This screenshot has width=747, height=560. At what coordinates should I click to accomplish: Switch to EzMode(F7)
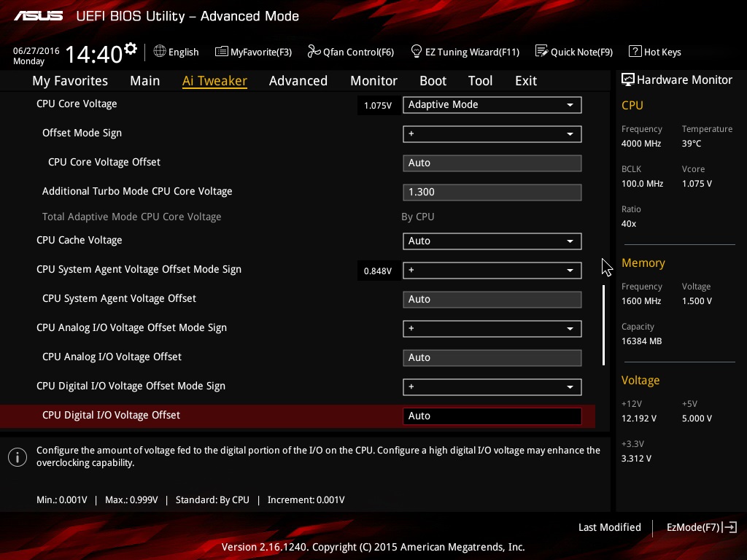[701, 527]
